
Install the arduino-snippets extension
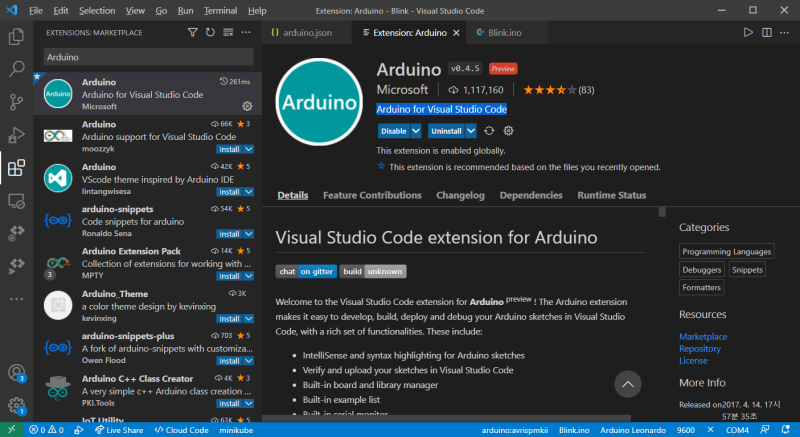click(x=229, y=234)
